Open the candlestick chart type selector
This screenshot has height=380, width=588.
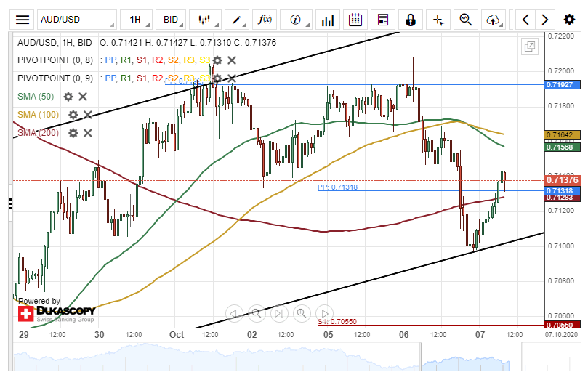pyautogui.click(x=206, y=20)
